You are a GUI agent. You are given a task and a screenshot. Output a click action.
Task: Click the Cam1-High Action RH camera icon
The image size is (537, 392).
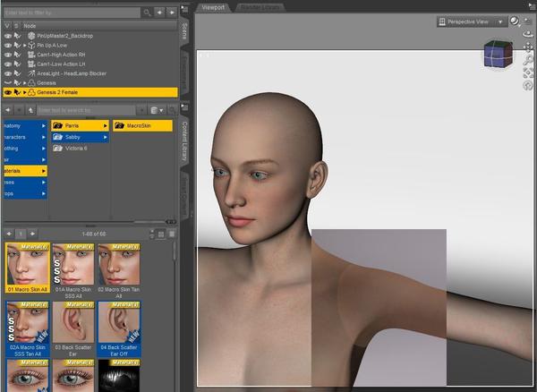click(31, 55)
